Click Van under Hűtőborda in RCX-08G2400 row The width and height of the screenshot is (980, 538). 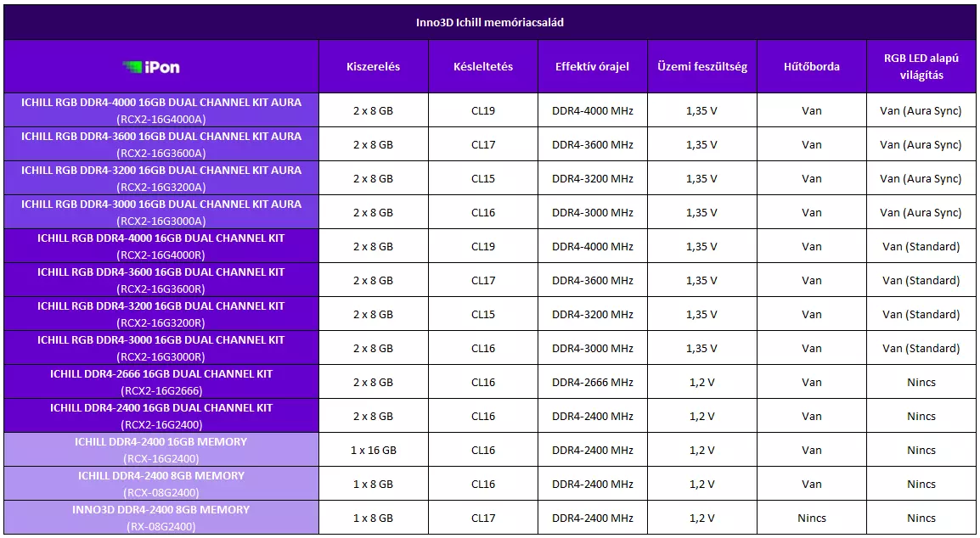point(812,484)
